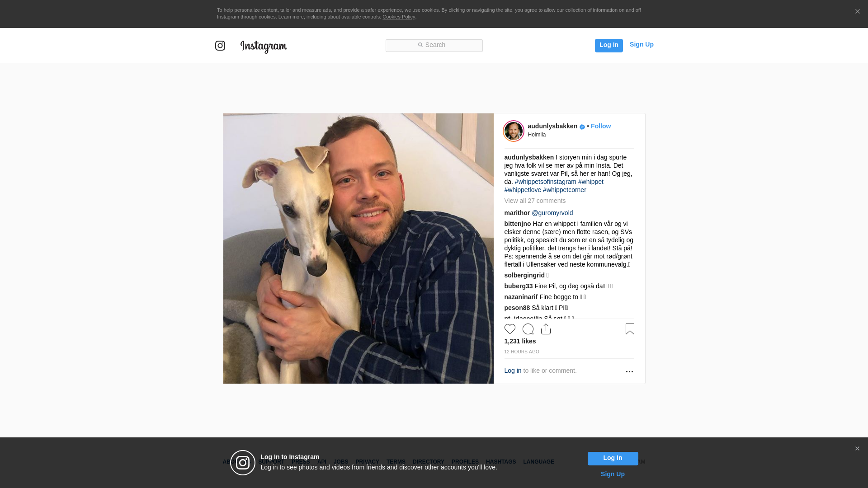
Task: Save the post with the bookmark icon
Action: 630,329
